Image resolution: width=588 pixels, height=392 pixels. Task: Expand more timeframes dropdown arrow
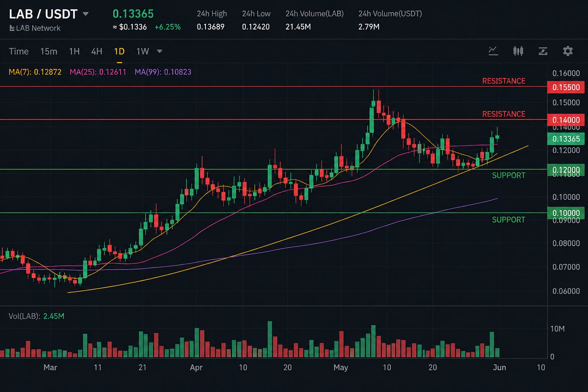160,51
